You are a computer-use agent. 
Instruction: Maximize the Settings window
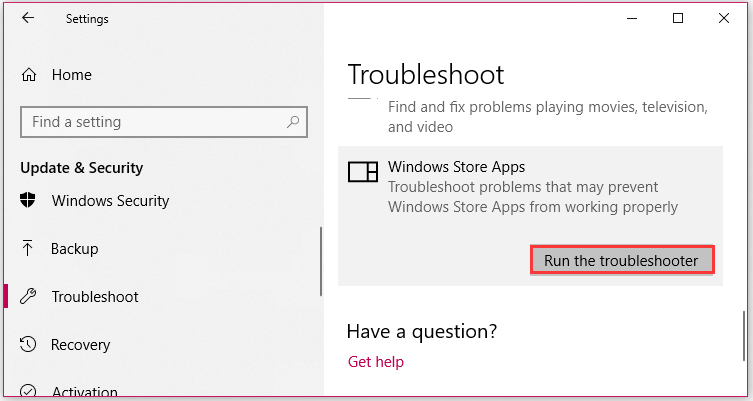tap(678, 18)
